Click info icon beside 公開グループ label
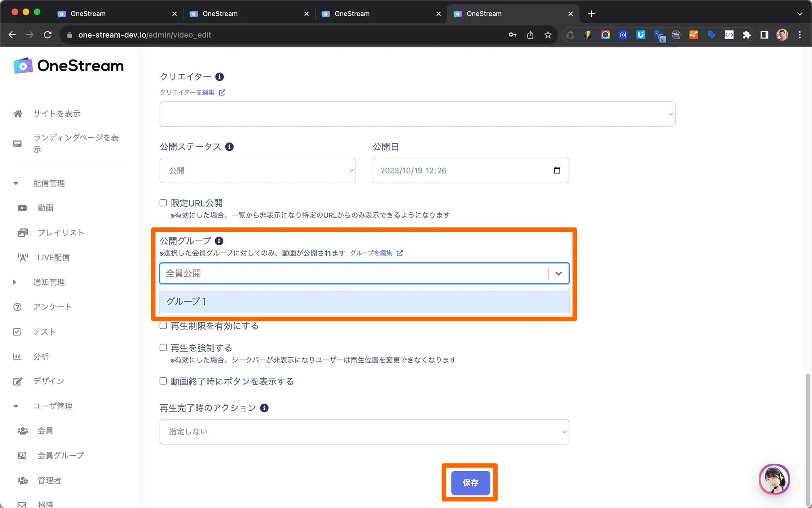The height and width of the screenshot is (508, 812). click(x=219, y=241)
